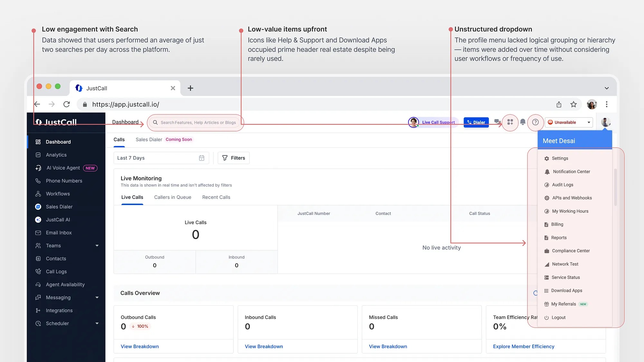Expand the Teams sidebar section
Screen dimensions: 644x362
click(x=97, y=246)
